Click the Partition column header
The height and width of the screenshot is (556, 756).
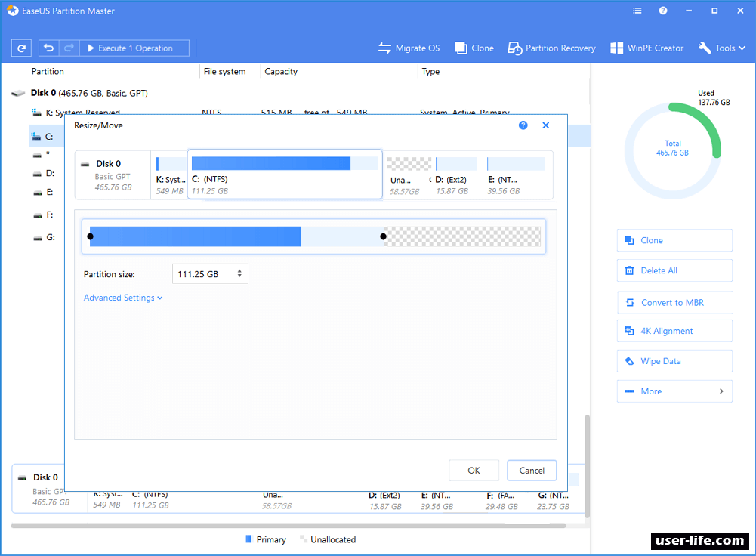[48, 71]
